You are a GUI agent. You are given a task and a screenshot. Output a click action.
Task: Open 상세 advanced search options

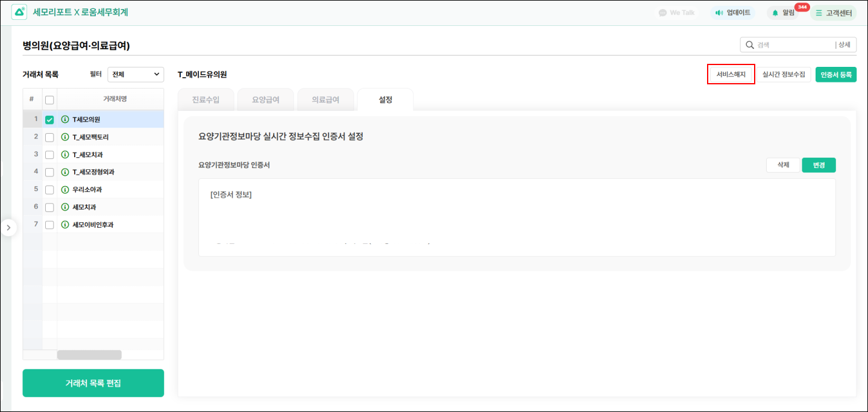click(844, 45)
